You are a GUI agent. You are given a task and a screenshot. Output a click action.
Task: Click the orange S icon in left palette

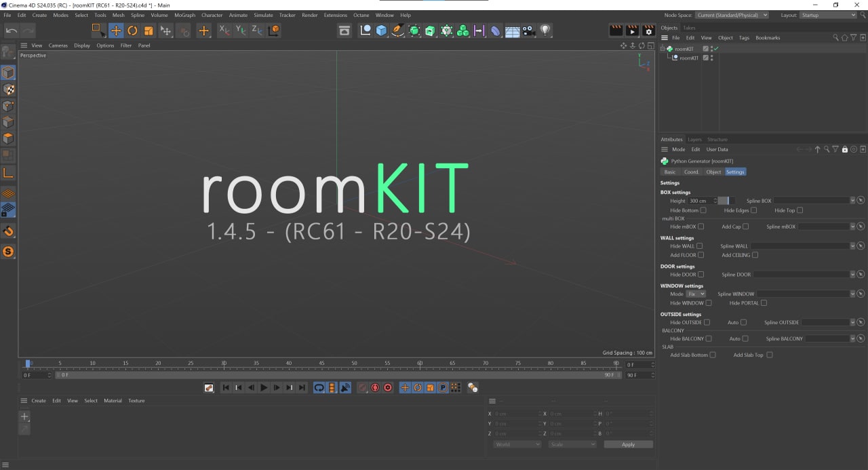point(8,252)
